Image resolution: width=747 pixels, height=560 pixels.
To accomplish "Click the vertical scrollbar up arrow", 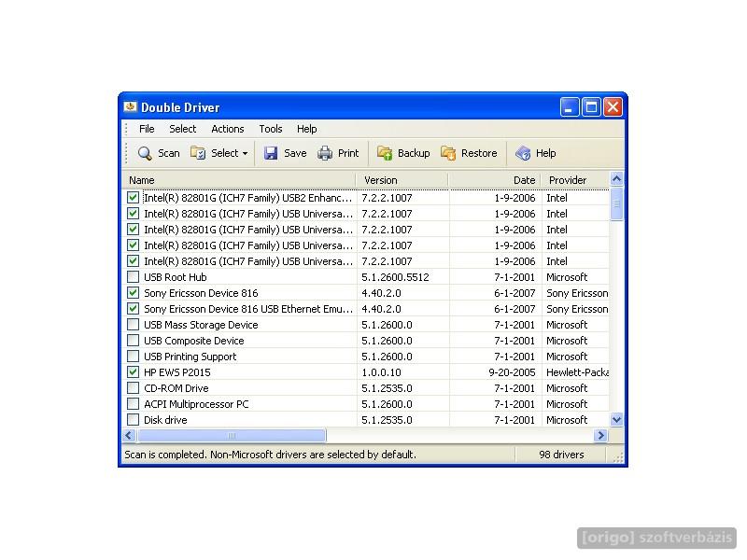I will (x=616, y=178).
